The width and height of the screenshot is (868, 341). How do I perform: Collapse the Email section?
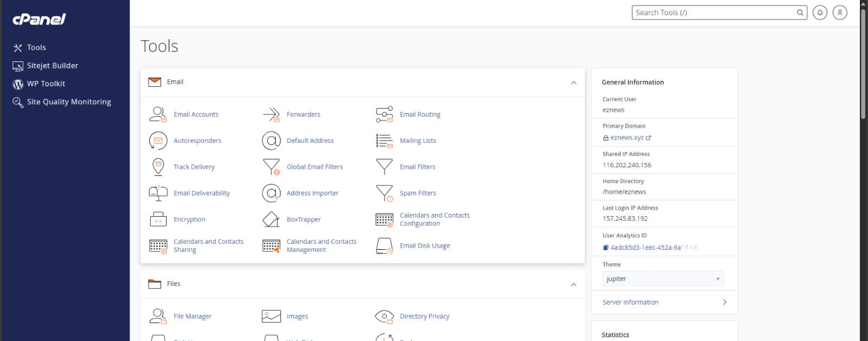tap(573, 83)
